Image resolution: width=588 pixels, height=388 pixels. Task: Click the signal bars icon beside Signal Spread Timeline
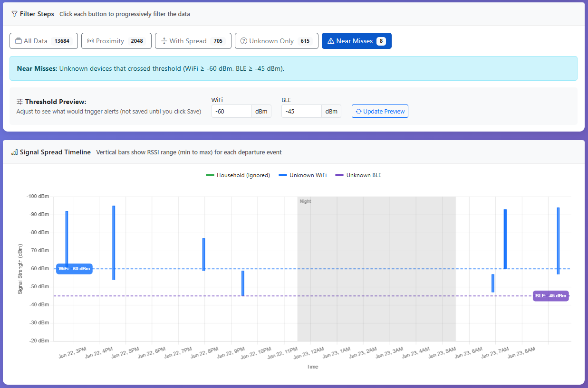[14, 152]
